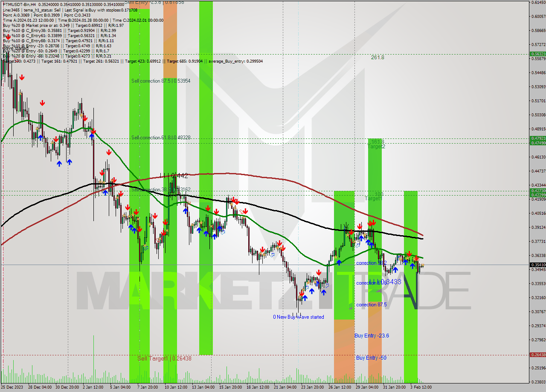Select the 'Entry -23: 0.28708' buy line
Screen dimensions: 546x392
(57, 46)
